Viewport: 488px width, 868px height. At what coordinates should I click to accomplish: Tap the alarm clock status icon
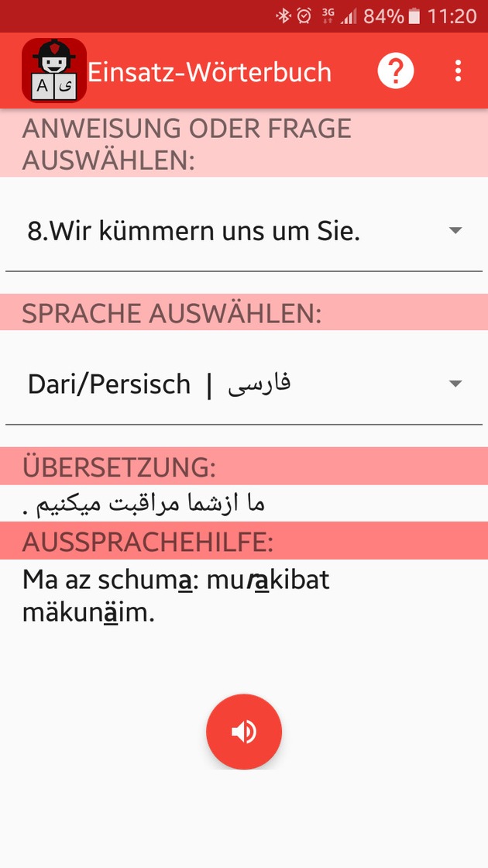[x=304, y=15]
